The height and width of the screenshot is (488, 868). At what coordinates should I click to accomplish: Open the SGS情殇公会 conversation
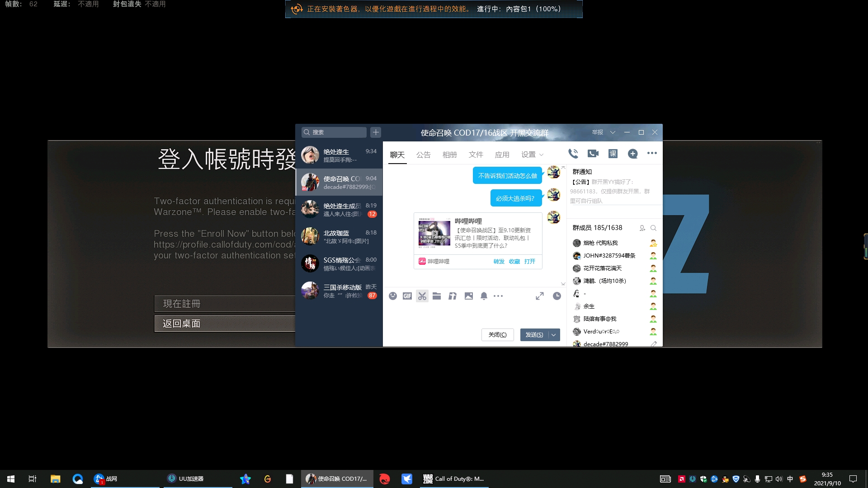[x=339, y=263]
